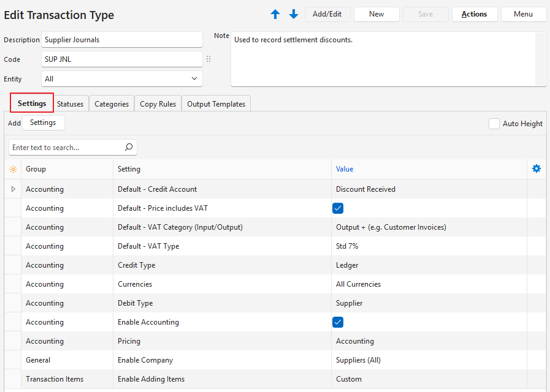Expand the Default - Credit Account row
This screenshot has height=392, width=550.
[x=13, y=189]
